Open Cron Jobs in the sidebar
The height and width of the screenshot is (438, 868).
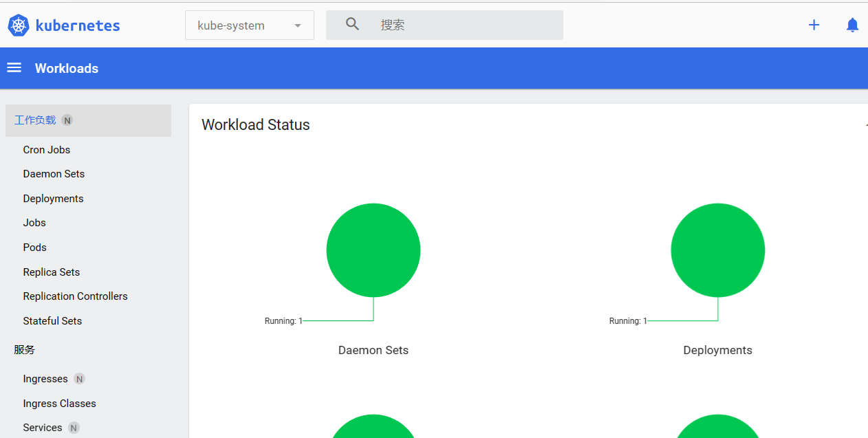point(47,150)
